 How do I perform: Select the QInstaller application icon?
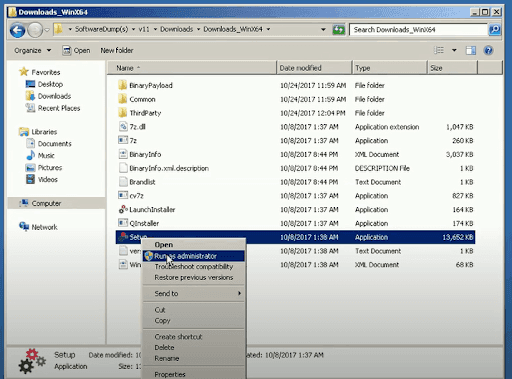123,223
